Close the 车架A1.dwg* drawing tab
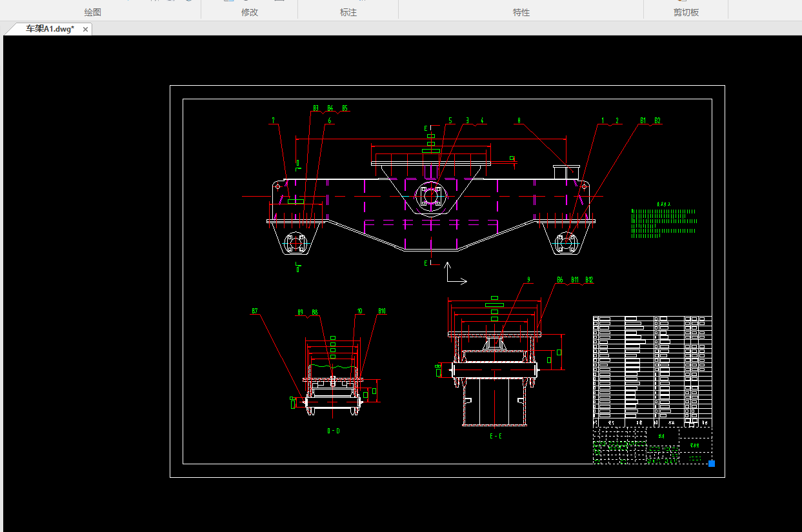Screen dimensions: 802x532 [85, 30]
